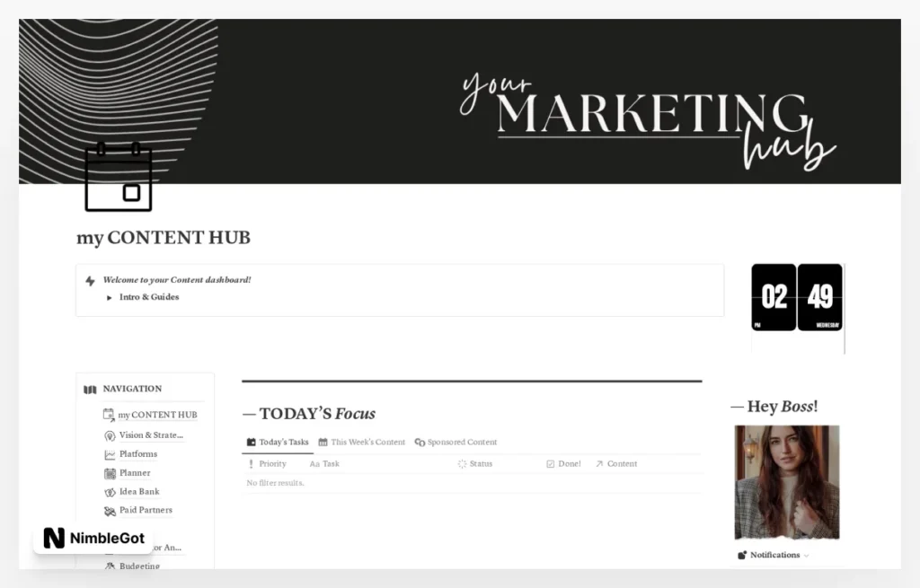Click the Content column arrow icon

coord(599,464)
